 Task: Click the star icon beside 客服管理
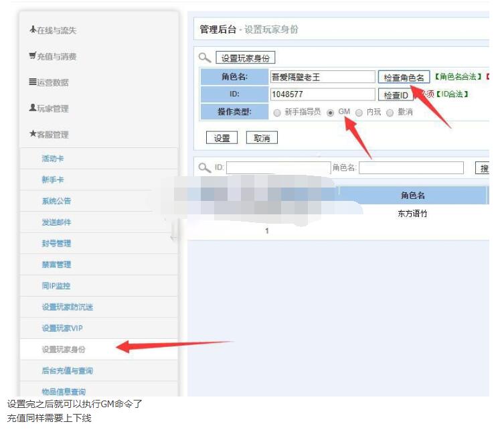[x=33, y=135]
